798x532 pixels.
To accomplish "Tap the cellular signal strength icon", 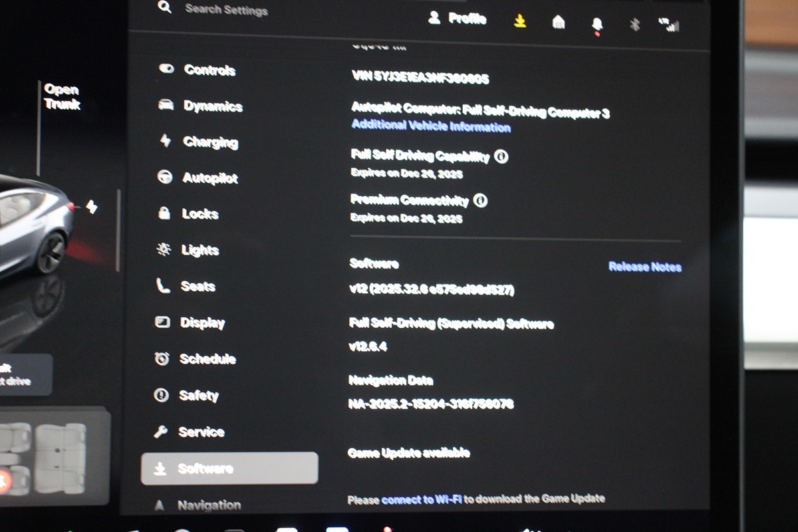I will click(669, 25).
